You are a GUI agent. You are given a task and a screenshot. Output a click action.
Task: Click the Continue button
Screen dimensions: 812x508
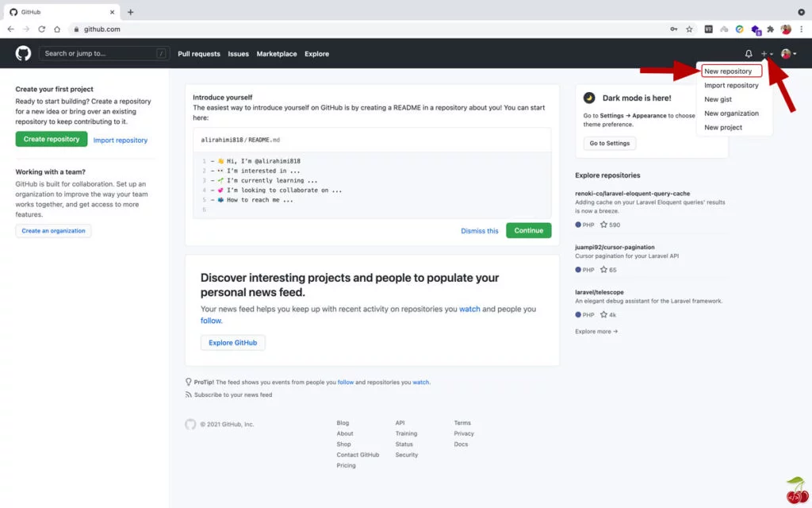click(x=528, y=229)
